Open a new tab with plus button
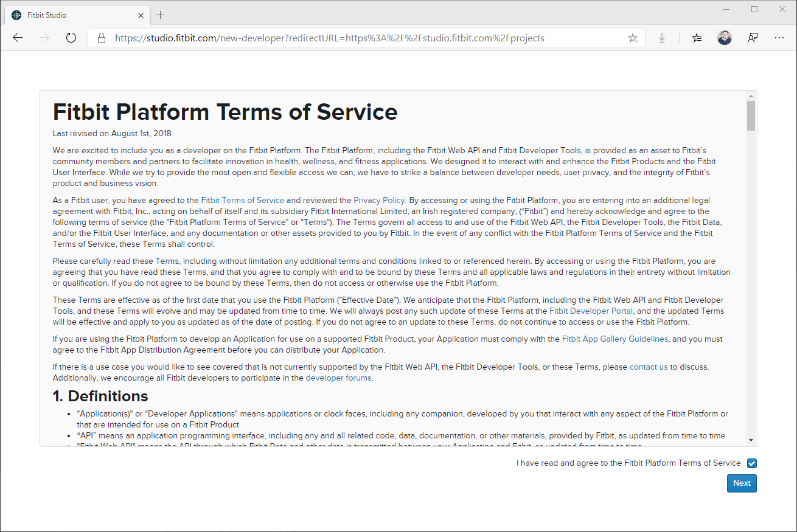This screenshot has width=797, height=532. (161, 15)
